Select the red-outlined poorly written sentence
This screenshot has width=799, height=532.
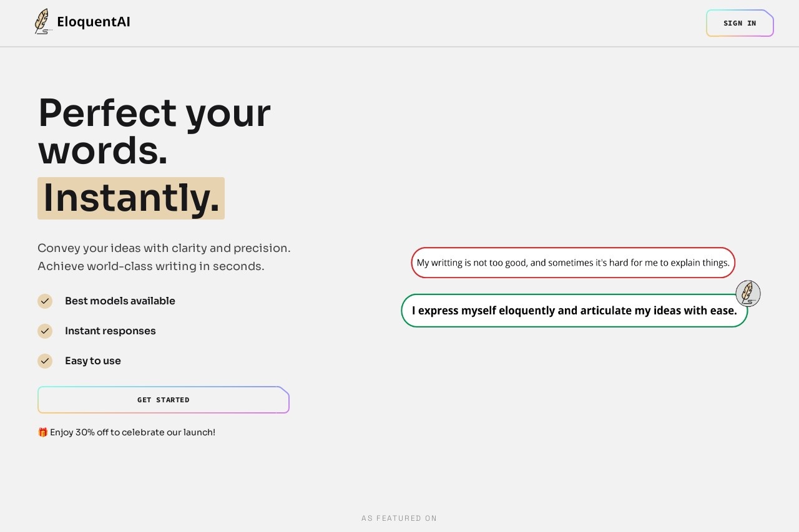pyautogui.click(x=573, y=263)
